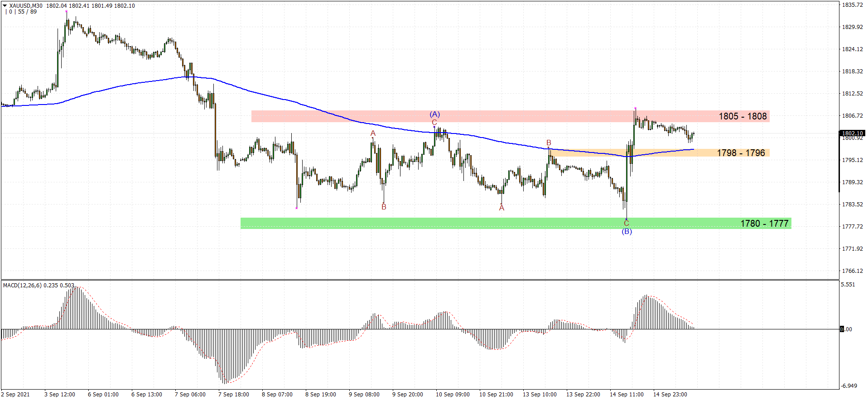This screenshot has height=400, width=868.
Task: Click the red A label under the 10 Sep 21:00 low
Action: pos(502,208)
